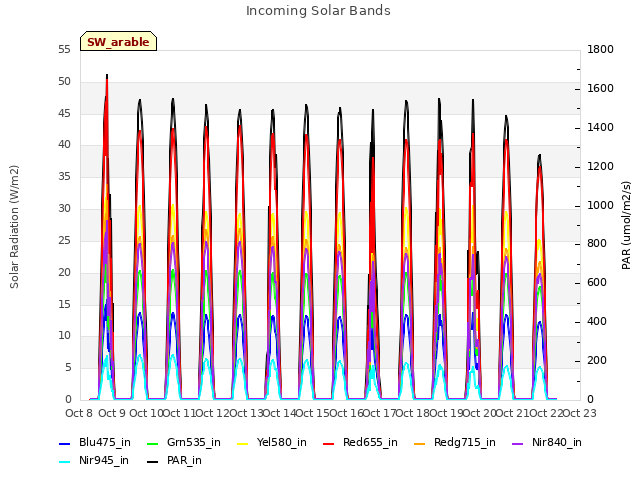Click the PAR (umol/m2/s) axis label
Viewport: 640px width, 480px height.
[626, 225]
